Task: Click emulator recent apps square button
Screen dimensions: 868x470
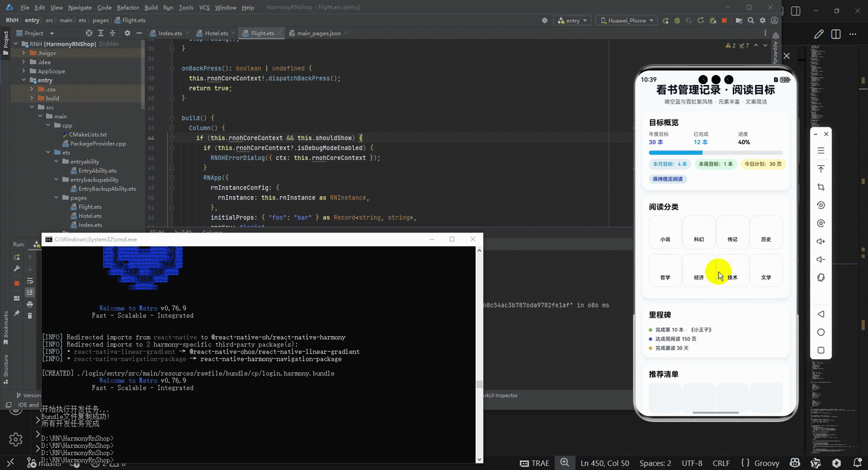Action: (821, 351)
